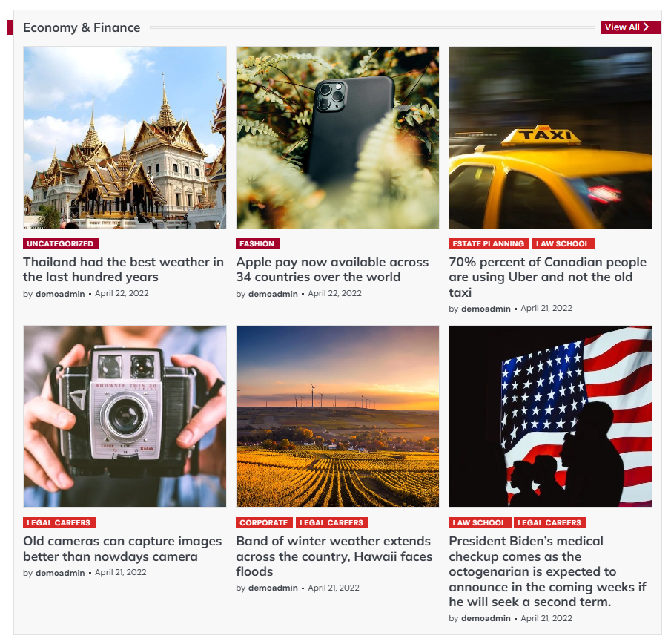Viewport: 671px width, 644px height.
Task: Open the Thailand best weather headline
Action: click(123, 269)
